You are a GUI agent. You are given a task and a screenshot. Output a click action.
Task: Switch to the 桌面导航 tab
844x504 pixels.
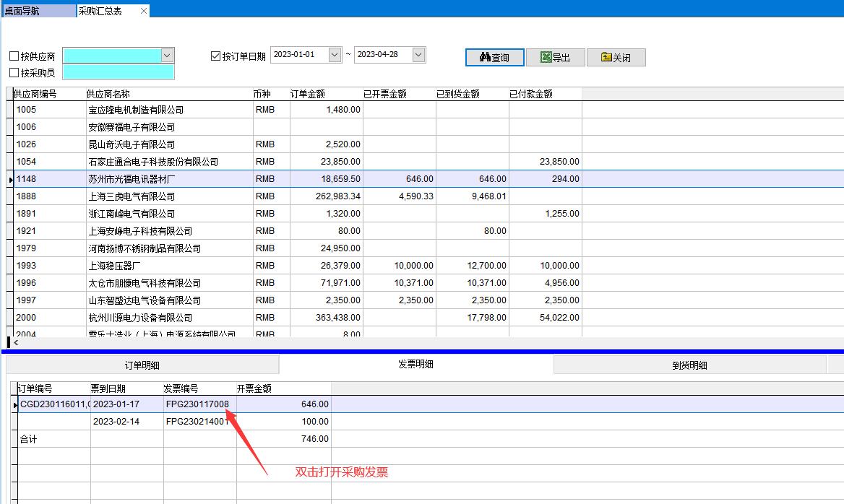click(38, 11)
